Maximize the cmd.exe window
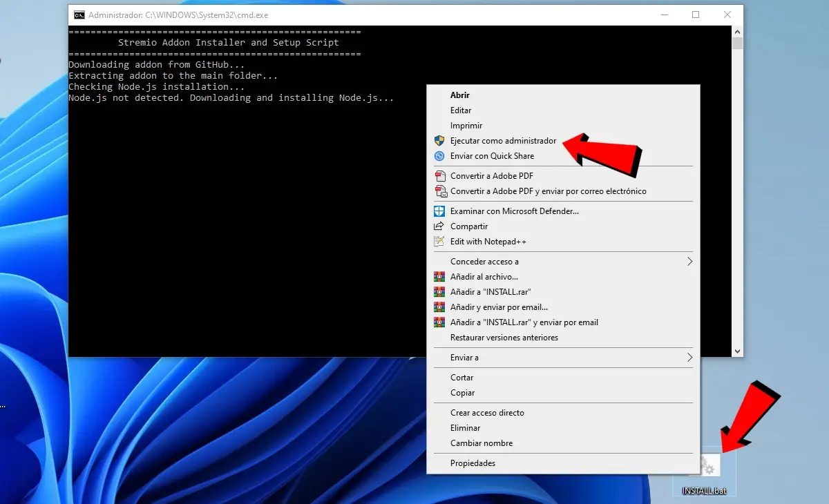 click(696, 15)
